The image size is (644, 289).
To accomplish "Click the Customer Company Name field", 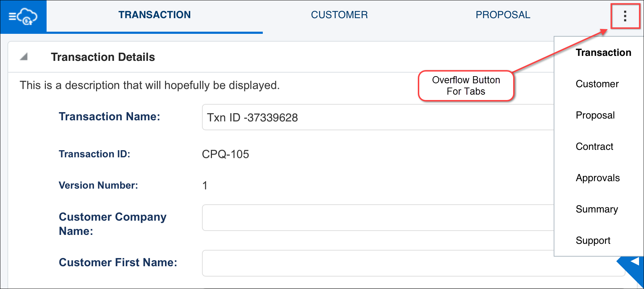I will point(356,217).
